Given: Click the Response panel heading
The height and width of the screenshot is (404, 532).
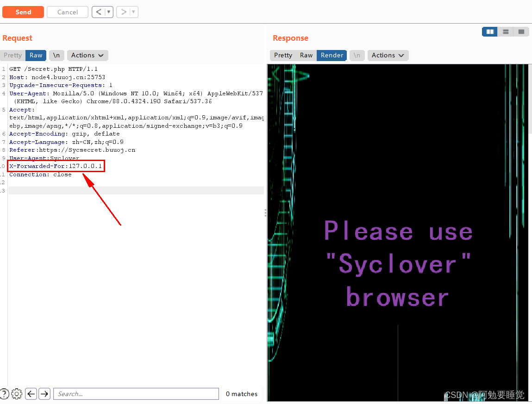Looking at the screenshot, I should pyautogui.click(x=290, y=38).
